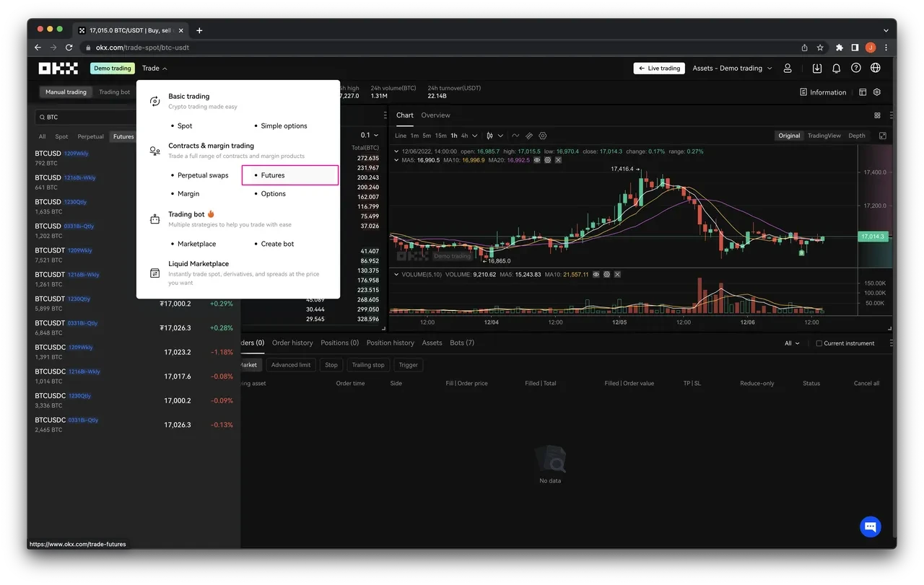Open the layout icon beside Information
The image size is (924, 585).
pos(863,92)
